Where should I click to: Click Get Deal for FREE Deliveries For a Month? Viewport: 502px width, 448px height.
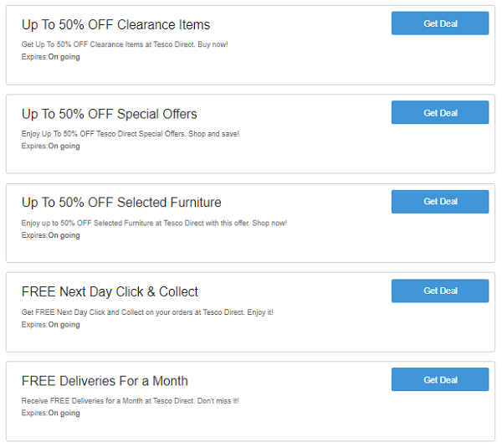[x=440, y=379]
